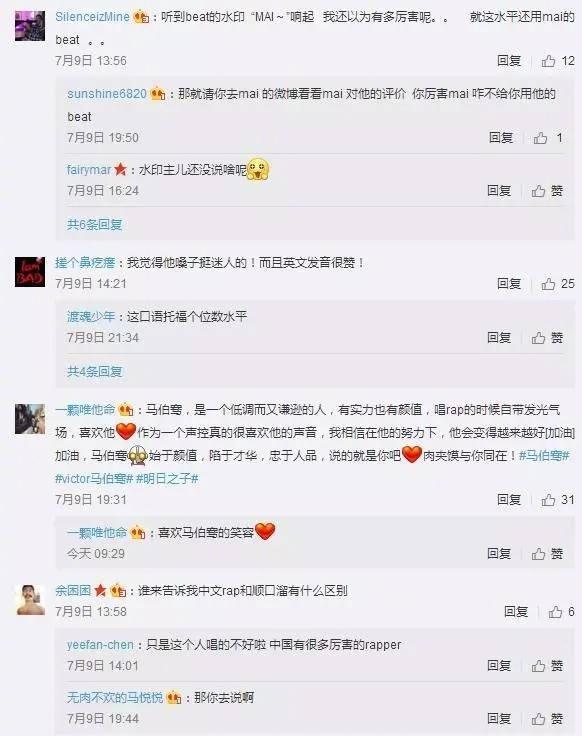Open the #明日之子# hashtag topic

pos(167,478)
